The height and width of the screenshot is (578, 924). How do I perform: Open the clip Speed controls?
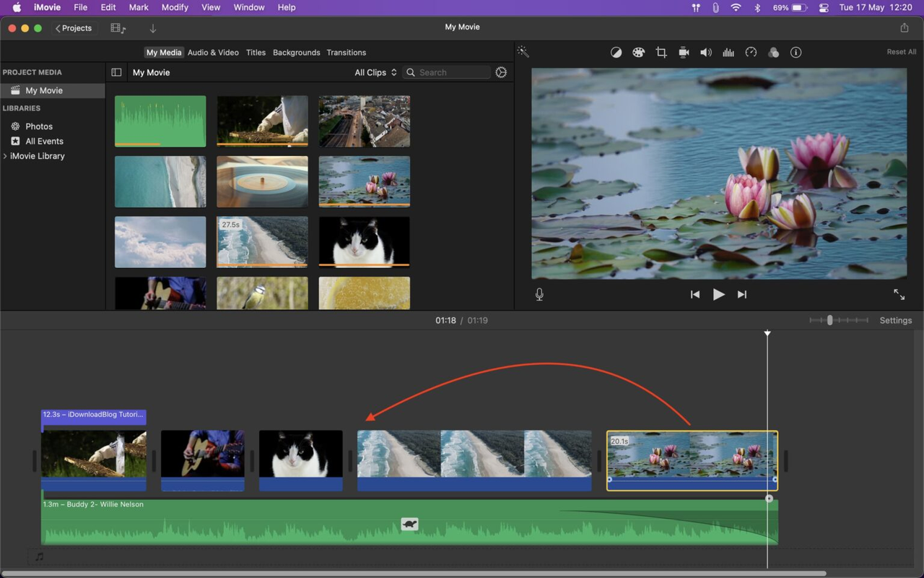point(751,52)
